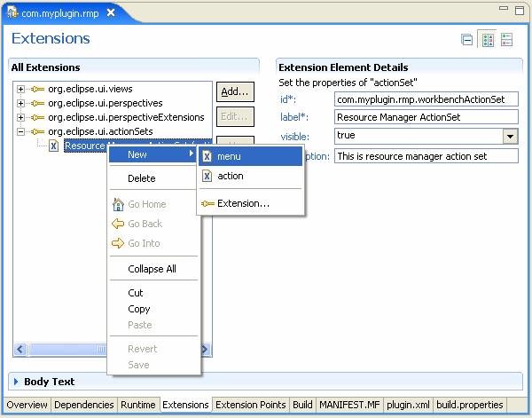This screenshot has height=418, width=532.
Task: Open the New submenu arrow
Action: tap(192, 154)
